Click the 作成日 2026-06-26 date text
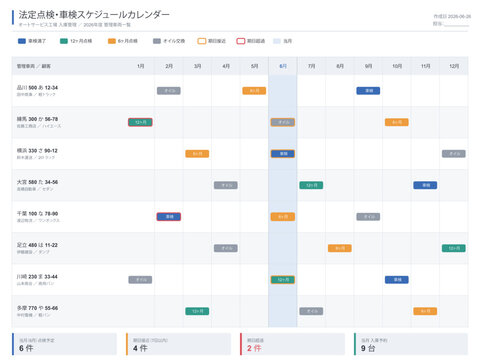 pos(452,16)
